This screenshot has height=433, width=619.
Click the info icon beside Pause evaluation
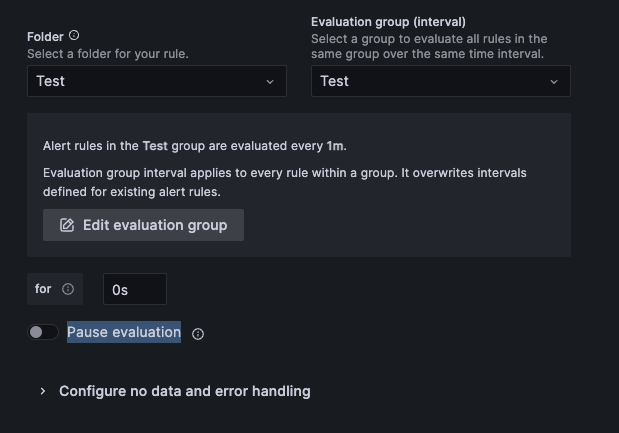tap(198, 334)
